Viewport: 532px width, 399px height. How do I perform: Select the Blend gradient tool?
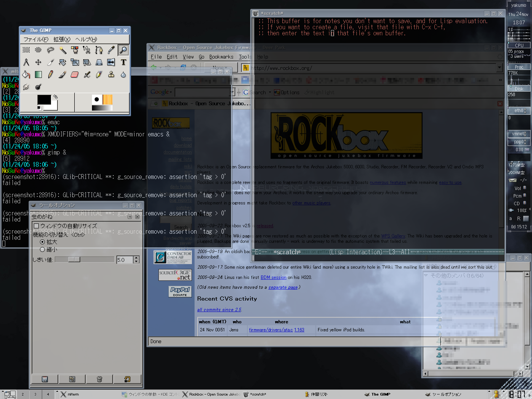[x=38, y=74]
